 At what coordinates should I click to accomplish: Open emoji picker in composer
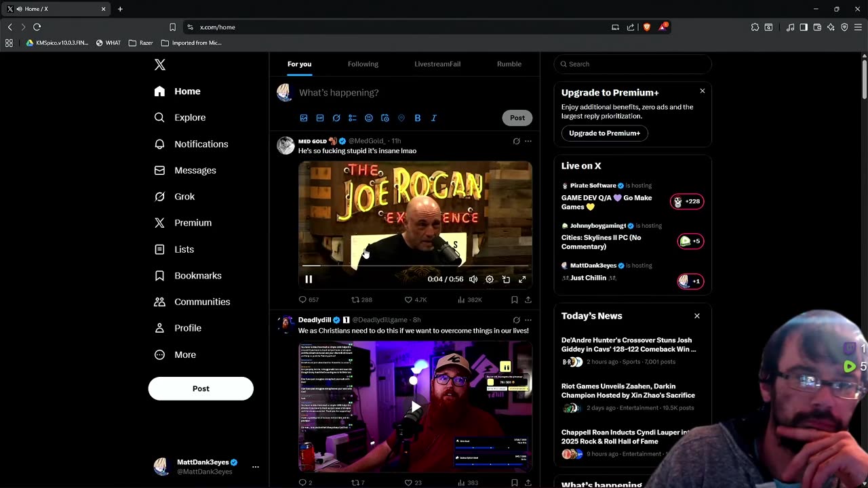(x=369, y=118)
